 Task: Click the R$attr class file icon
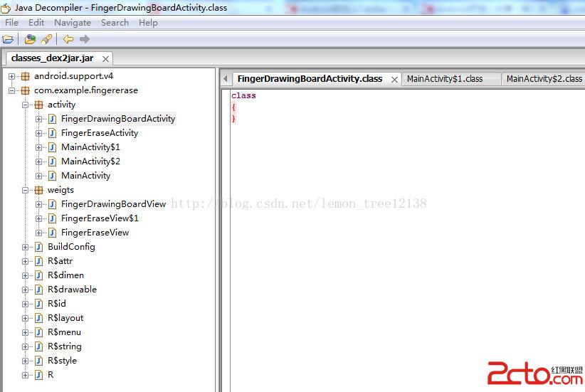(39, 261)
